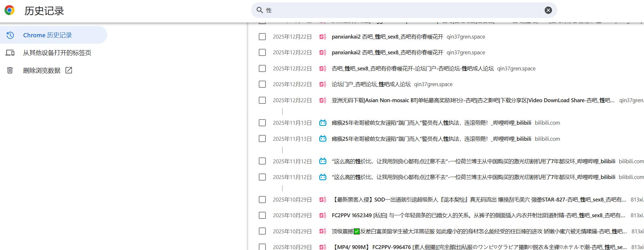This screenshot has width=644, height=250.
Task: Clear the history search text
Action: (548, 10)
